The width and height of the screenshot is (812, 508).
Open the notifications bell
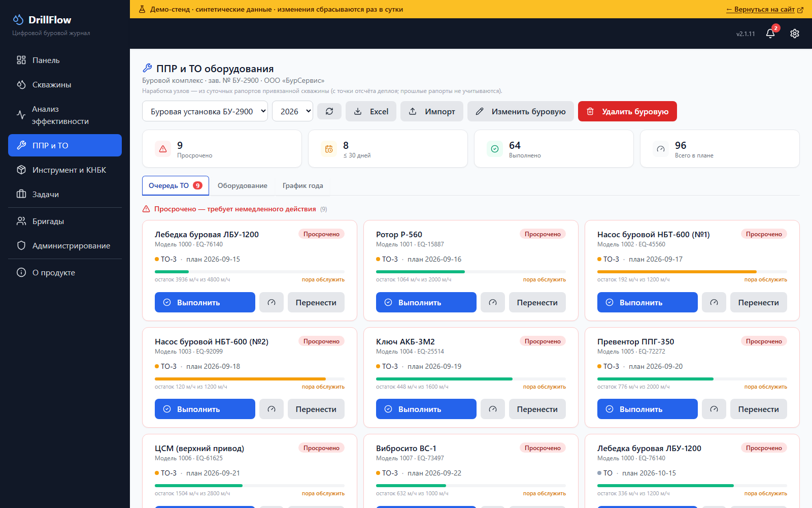pyautogui.click(x=770, y=34)
